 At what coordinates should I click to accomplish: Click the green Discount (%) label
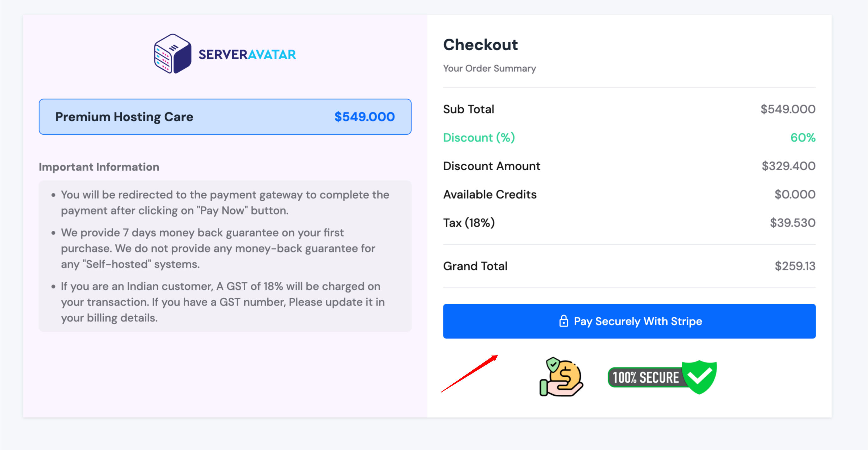(479, 137)
